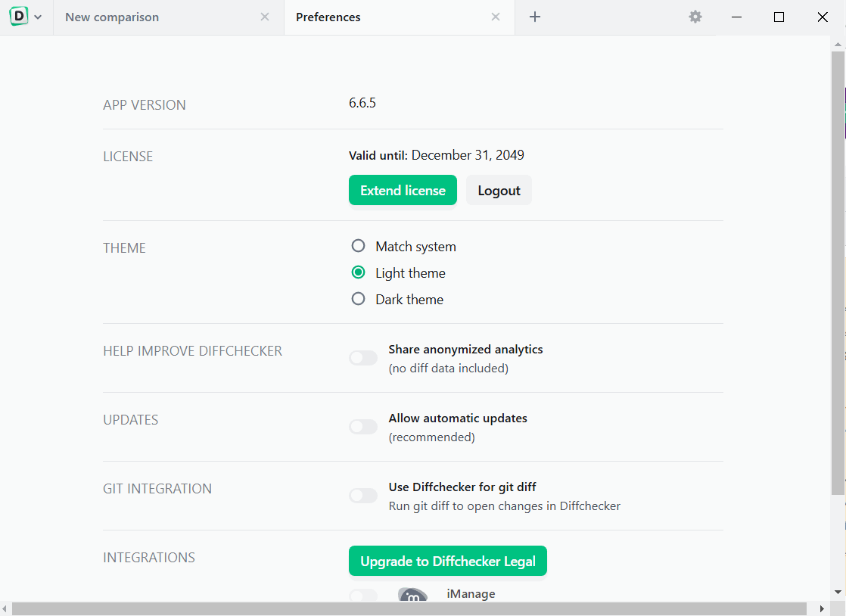Viewport: 846px width, 616px height.
Task: Click the vertical scrollbar up arrow
Action: (x=838, y=44)
